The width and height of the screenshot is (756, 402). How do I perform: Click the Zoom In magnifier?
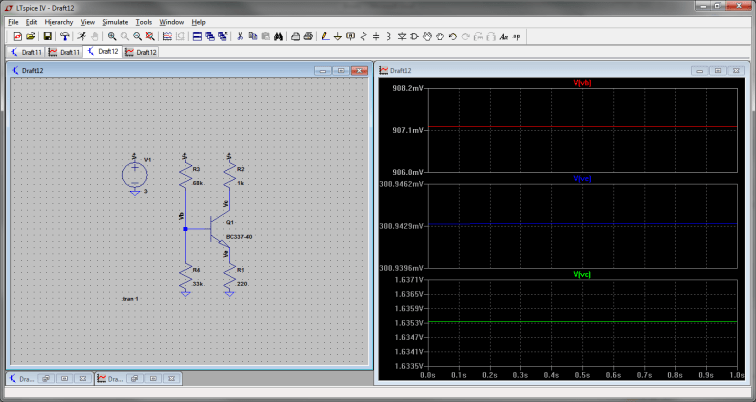point(111,36)
